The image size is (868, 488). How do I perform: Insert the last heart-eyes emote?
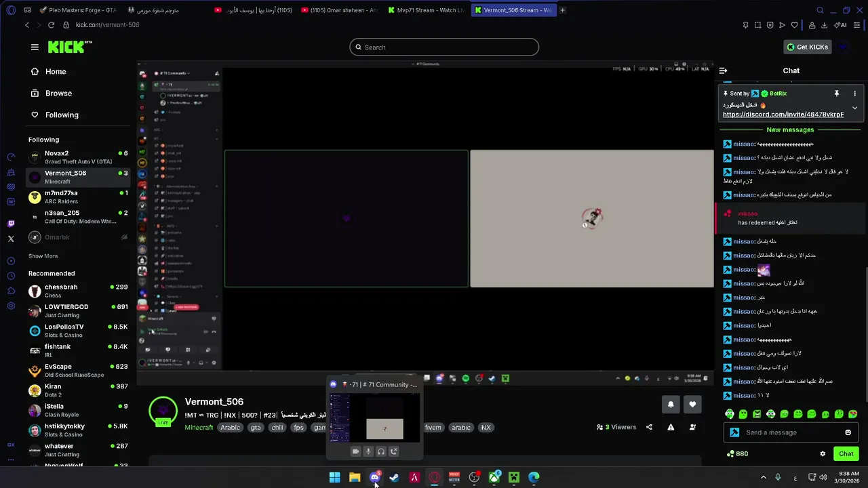pyautogui.click(x=852, y=414)
